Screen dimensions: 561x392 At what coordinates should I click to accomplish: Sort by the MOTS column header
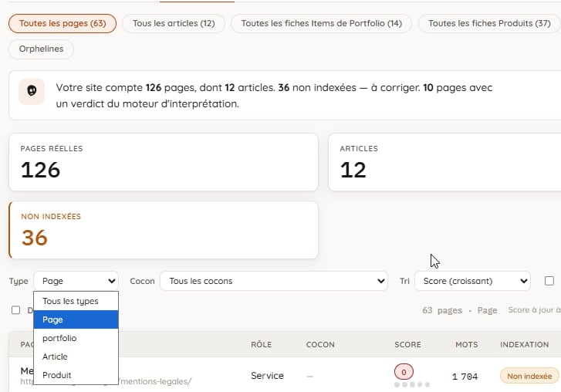467,345
